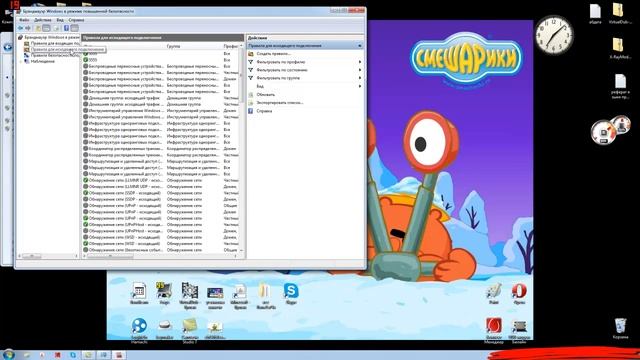Open the Файл menu

(x=24, y=20)
